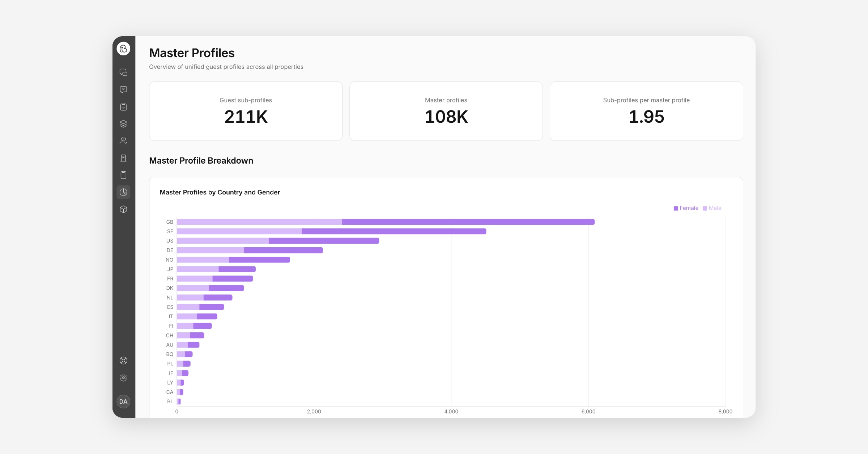Image resolution: width=868 pixels, height=454 pixels.
Task: Click the SE bar's Male segment
Action: coord(239,231)
